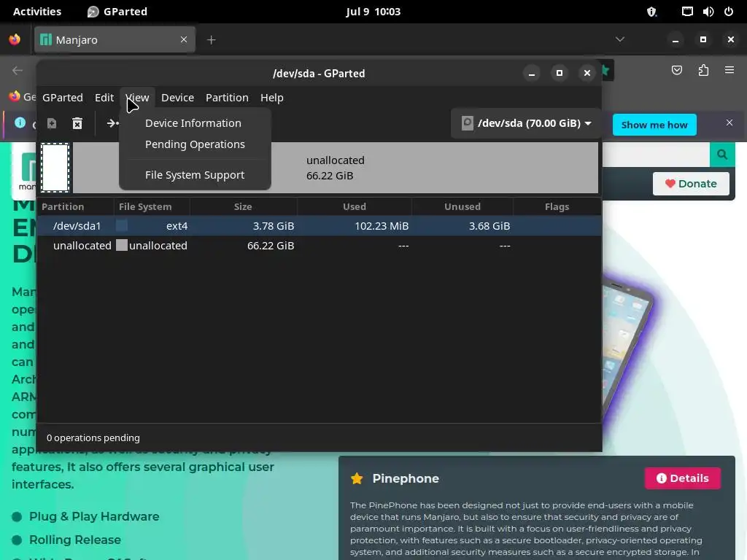Click the volume speaker icon

pos(708,12)
